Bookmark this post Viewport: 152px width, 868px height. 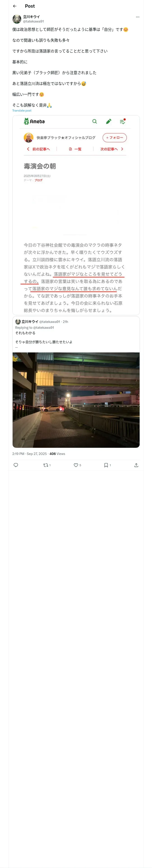tap(107, 465)
